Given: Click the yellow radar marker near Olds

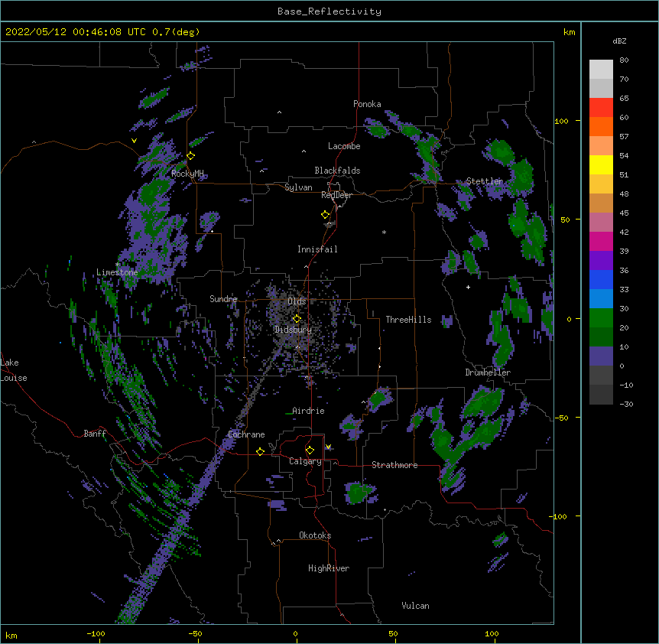Looking at the screenshot, I should click(297, 319).
